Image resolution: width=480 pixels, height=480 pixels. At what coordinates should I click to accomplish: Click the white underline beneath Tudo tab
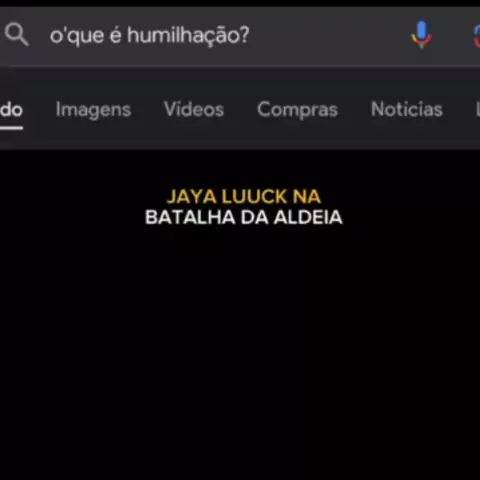[11, 128]
